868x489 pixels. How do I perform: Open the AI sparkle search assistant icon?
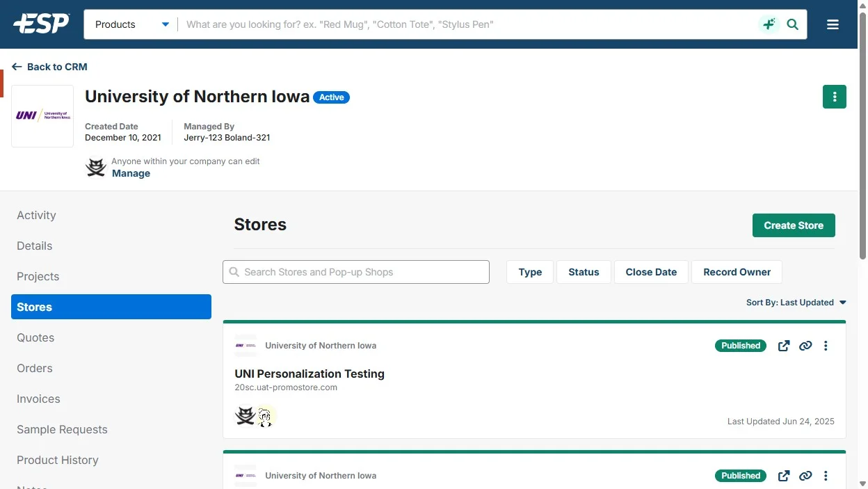[x=769, y=24]
